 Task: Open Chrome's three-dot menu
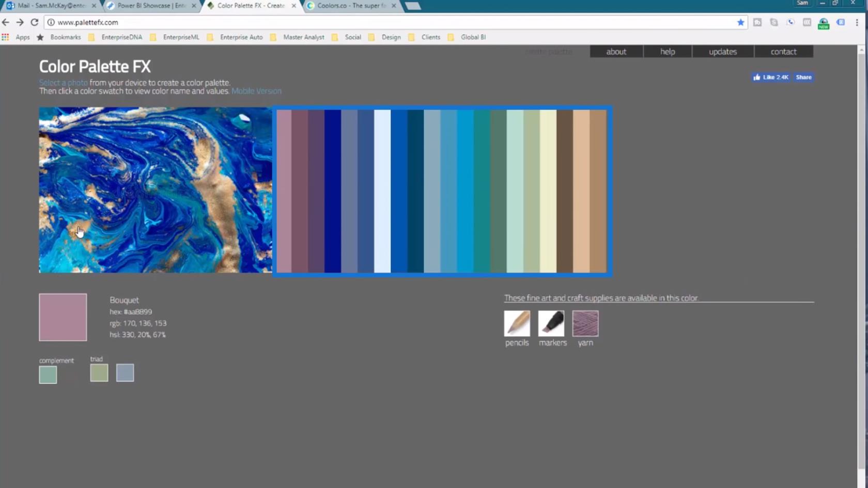click(857, 22)
